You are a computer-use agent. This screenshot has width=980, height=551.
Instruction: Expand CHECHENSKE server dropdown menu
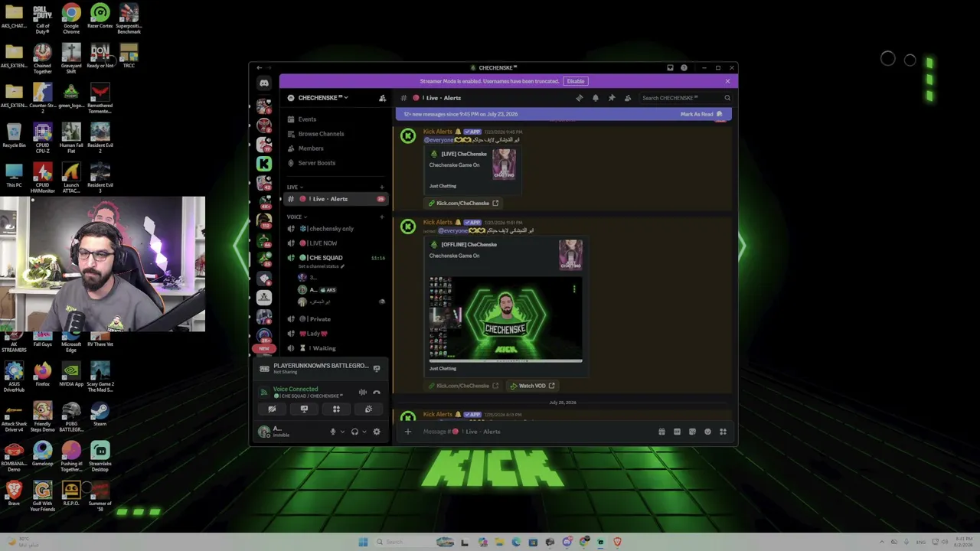tap(322, 98)
